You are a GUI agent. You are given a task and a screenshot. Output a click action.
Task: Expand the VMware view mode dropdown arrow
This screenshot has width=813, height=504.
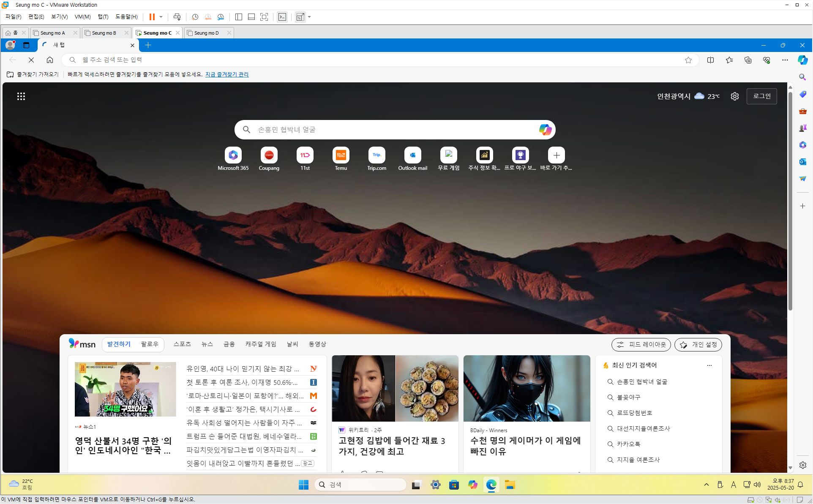(x=310, y=17)
